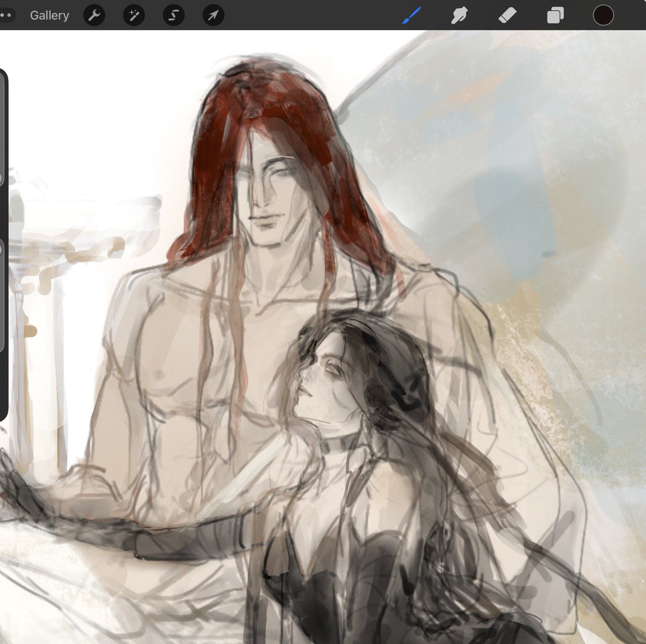Open the Layers panel
Screen dimensions: 646x644
(x=555, y=15)
